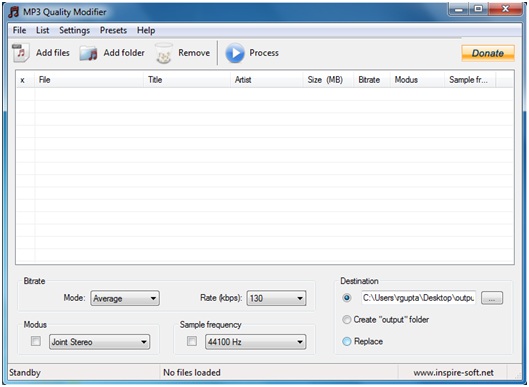
Task: Click the Add files music document icon
Action: click(x=21, y=53)
